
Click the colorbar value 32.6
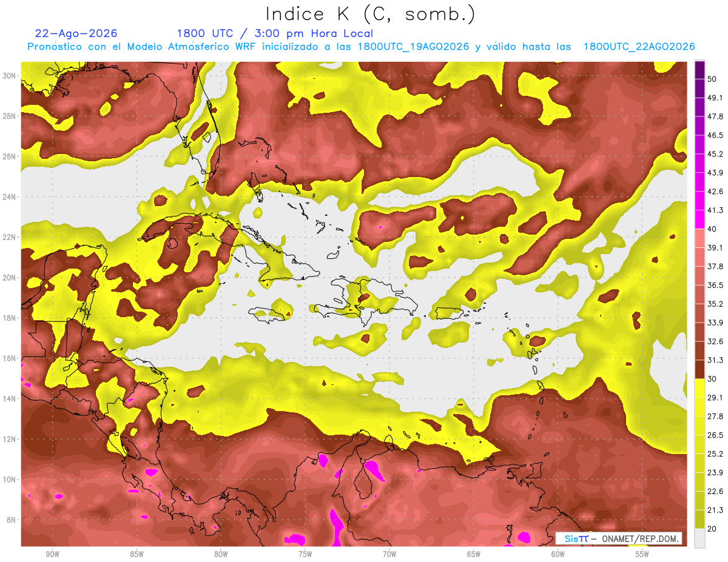pos(715,341)
